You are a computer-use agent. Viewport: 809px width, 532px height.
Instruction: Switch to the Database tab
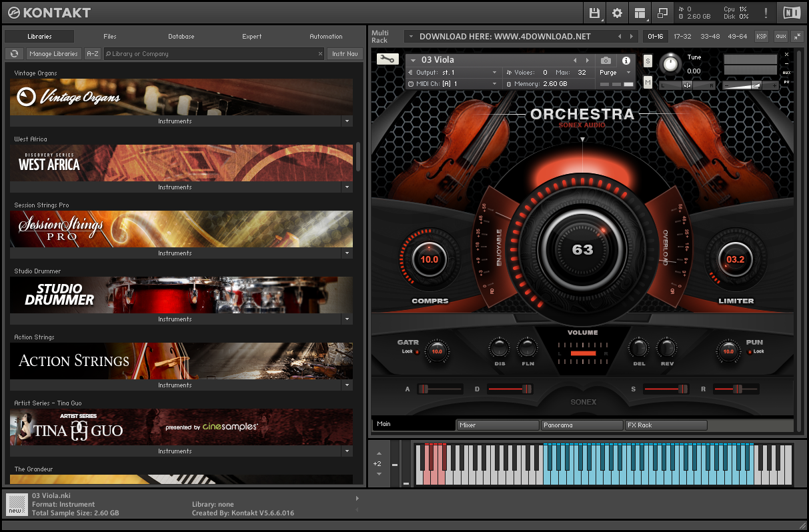[181, 37]
